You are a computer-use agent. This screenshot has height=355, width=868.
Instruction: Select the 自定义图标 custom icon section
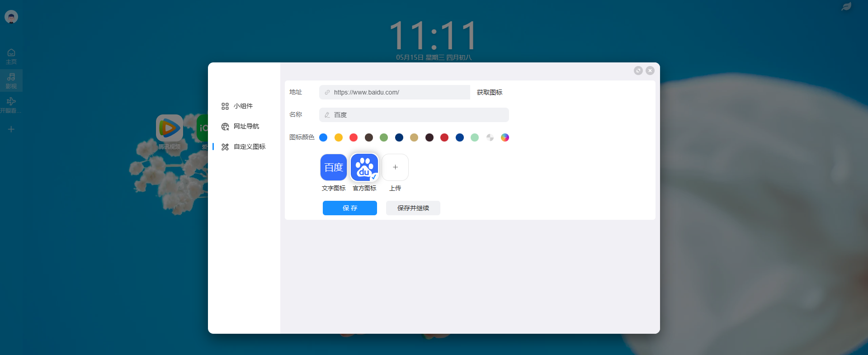pos(244,147)
